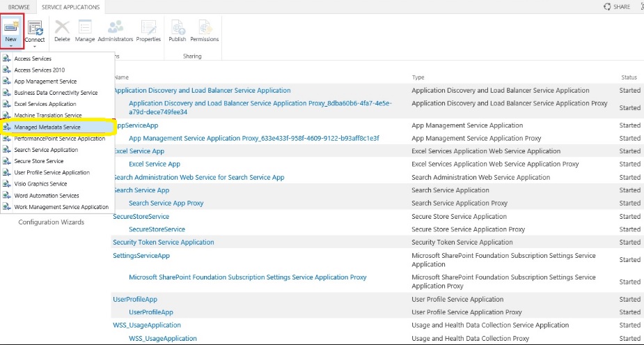Click the Connect icon in ribbon

tap(35, 27)
